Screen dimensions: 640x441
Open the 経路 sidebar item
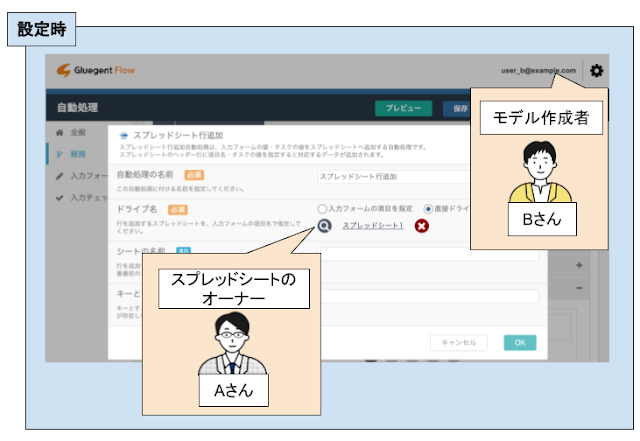(72, 154)
